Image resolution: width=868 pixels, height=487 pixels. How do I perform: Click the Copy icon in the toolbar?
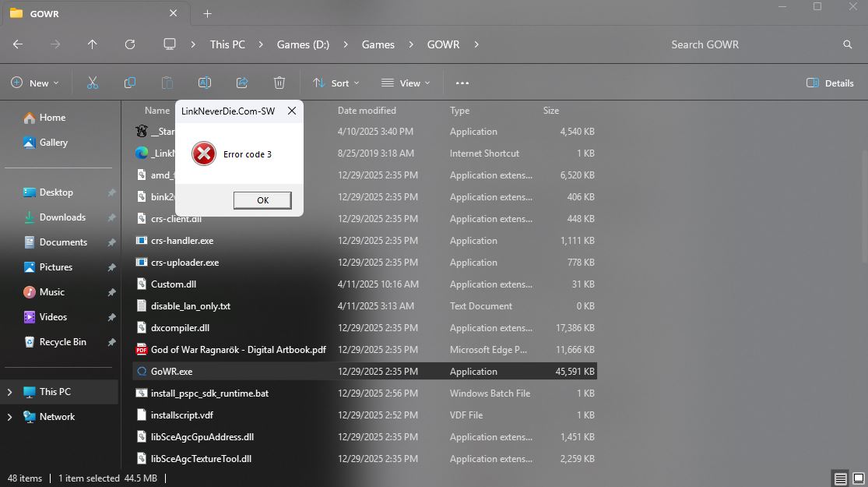129,82
